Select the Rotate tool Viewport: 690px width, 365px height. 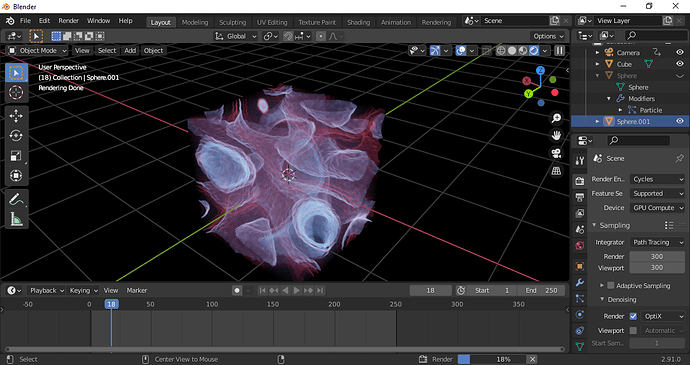16,136
